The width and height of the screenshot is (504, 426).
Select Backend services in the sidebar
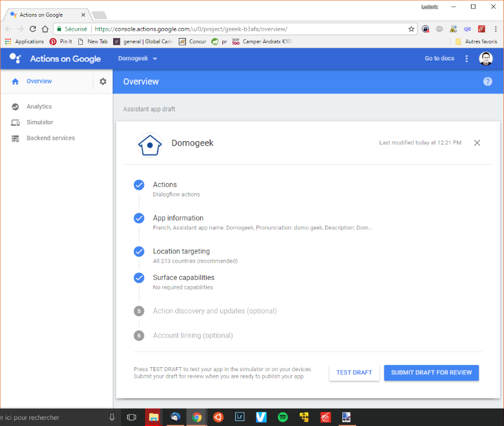(x=51, y=138)
